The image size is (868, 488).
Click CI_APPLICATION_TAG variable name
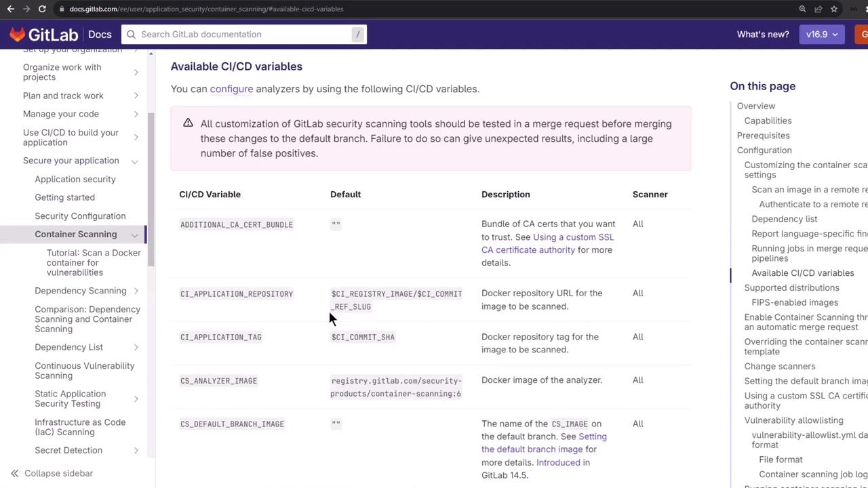click(221, 337)
